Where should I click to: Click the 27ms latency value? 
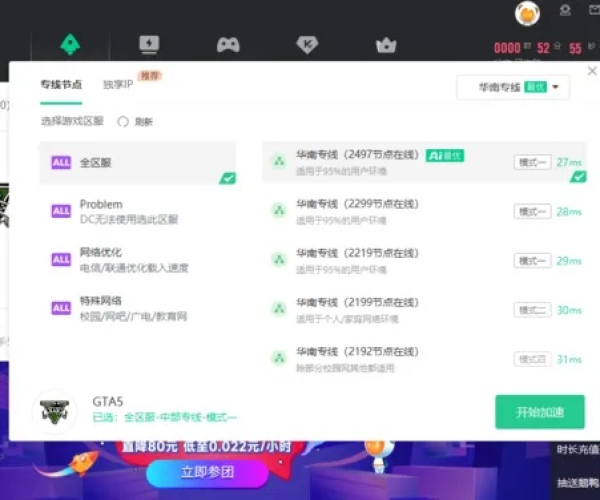[569, 163]
